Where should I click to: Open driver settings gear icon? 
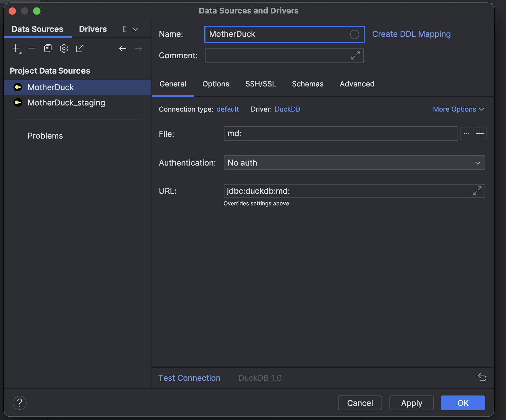pos(64,48)
